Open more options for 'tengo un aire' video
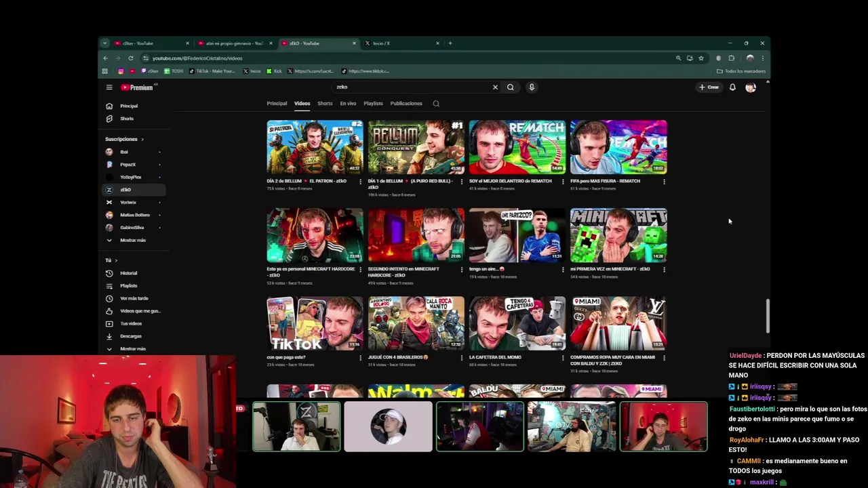 pos(562,270)
